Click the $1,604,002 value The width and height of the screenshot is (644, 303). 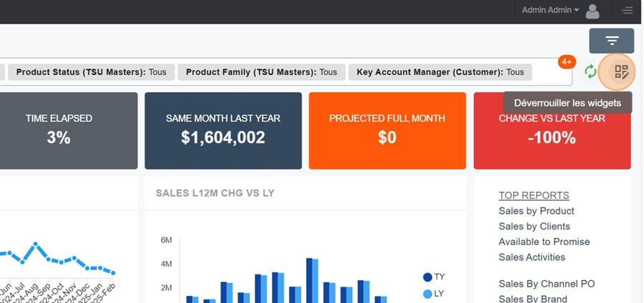click(223, 138)
